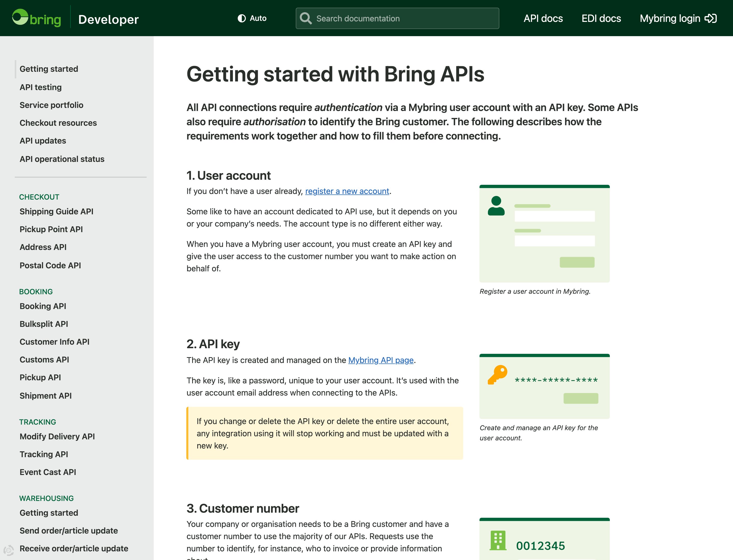Viewport: 733px width, 560px height.
Task: Click the CHECKOUT section heading
Action: 39,197
